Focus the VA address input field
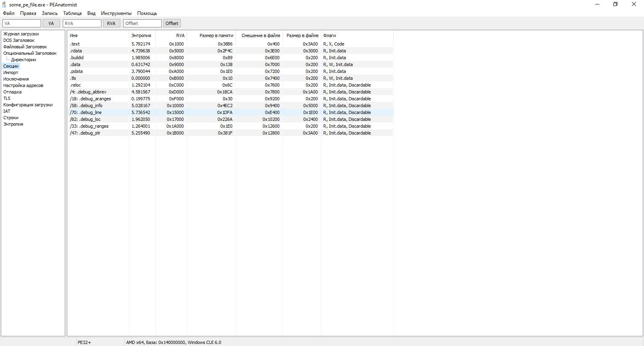Image resolution: width=644 pixels, height=346 pixels. 22,23
